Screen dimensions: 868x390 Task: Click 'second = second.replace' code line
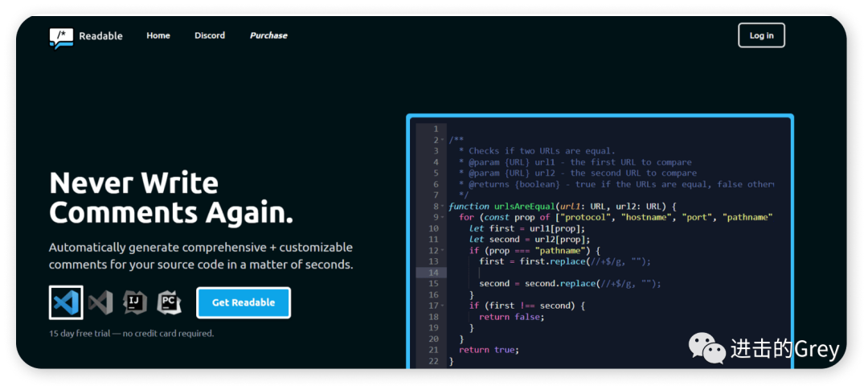570,284
